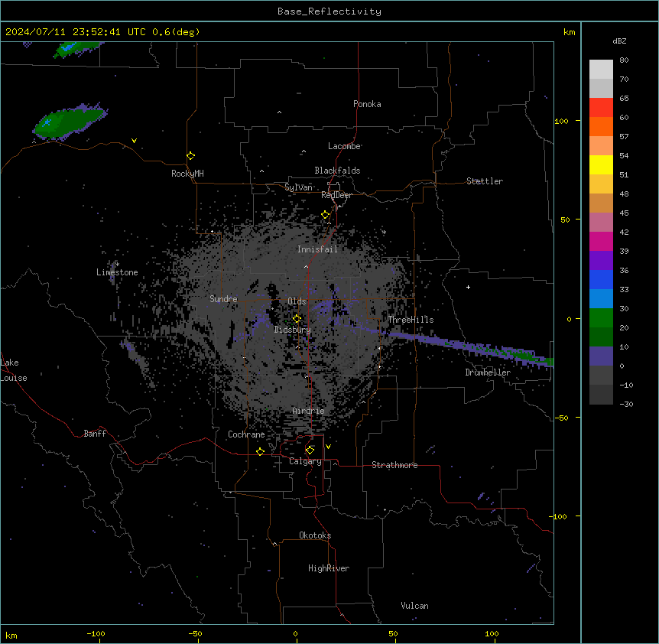Click the timestamp 2024/07/11 23:52:41 UTC
The image size is (659, 644).
pyautogui.click(x=75, y=32)
